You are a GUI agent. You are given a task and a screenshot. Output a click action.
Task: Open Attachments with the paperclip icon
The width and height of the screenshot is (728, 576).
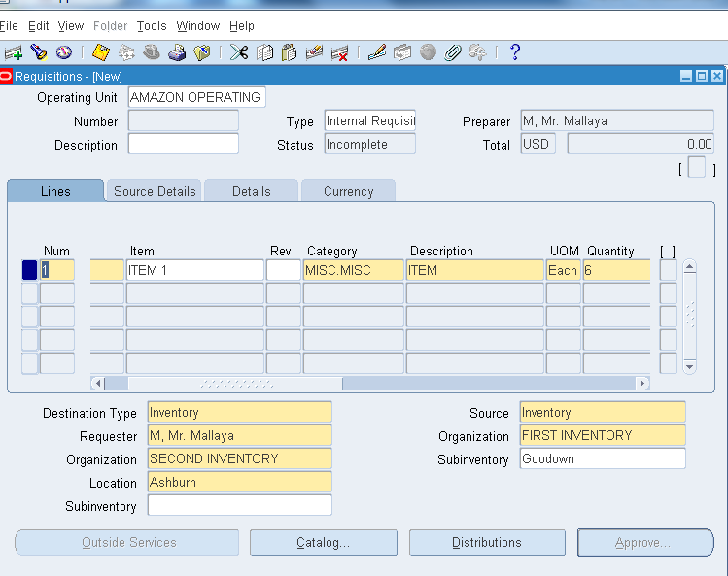[x=453, y=52]
